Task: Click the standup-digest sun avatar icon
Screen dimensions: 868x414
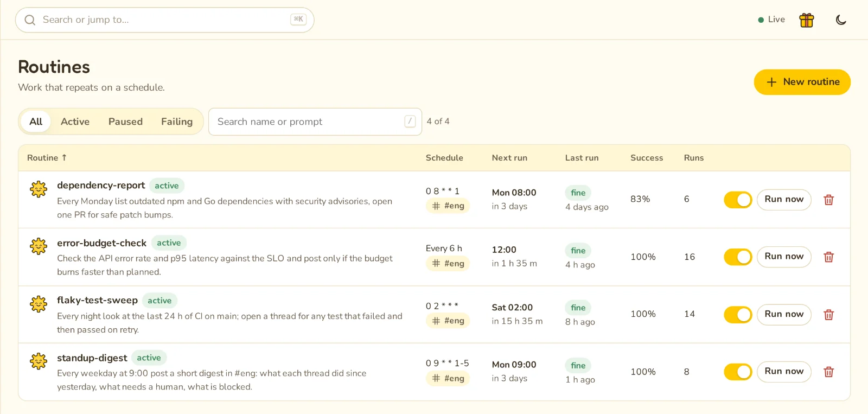Action: 39,361
